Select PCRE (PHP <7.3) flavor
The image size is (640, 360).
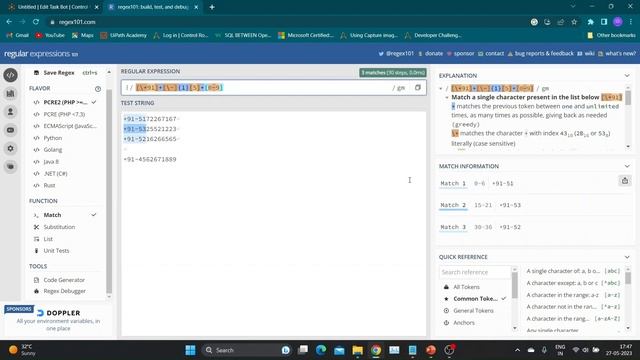[64, 114]
